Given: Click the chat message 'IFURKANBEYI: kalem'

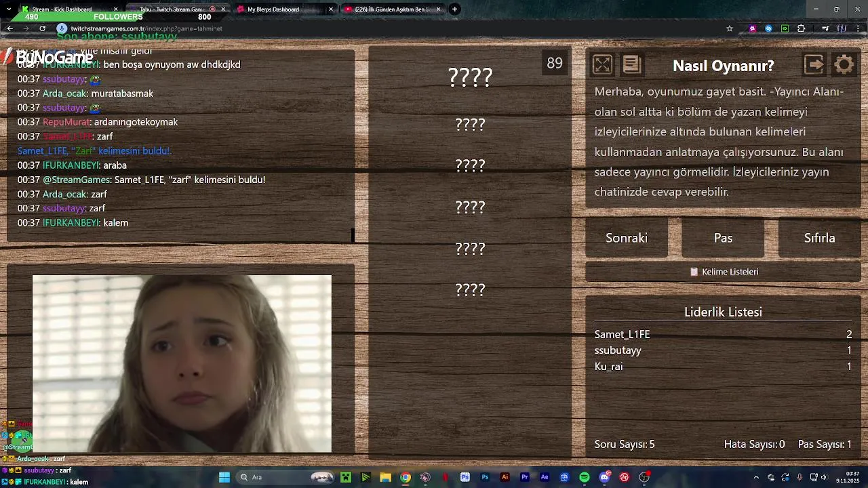Looking at the screenshot, I should pos(73,223).
